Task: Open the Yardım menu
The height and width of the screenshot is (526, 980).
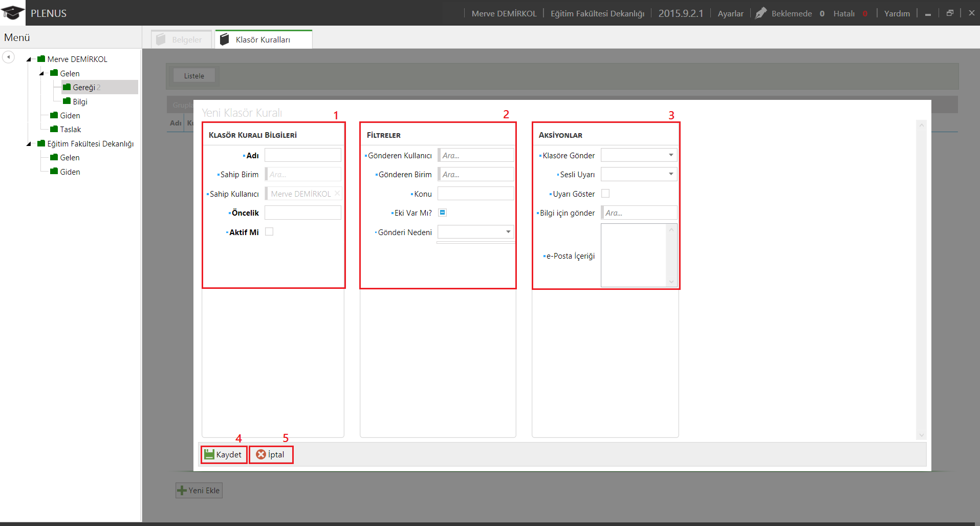Action: (897, 13)
